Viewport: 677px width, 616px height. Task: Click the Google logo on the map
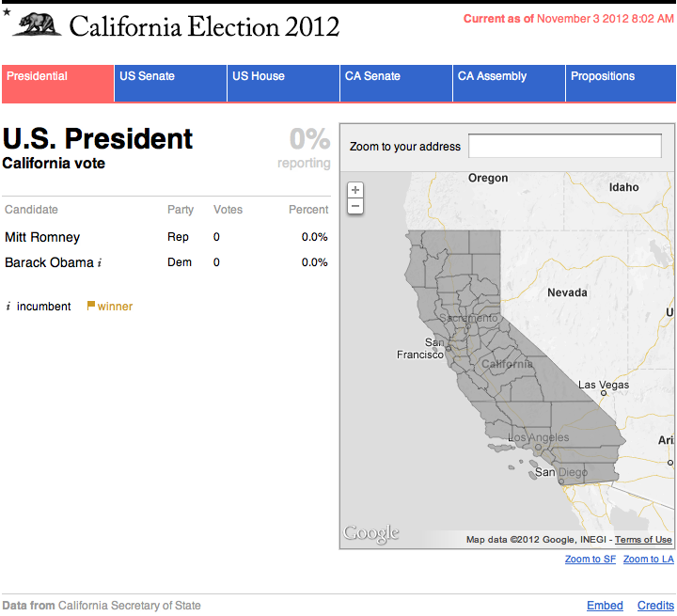[370, 533]
